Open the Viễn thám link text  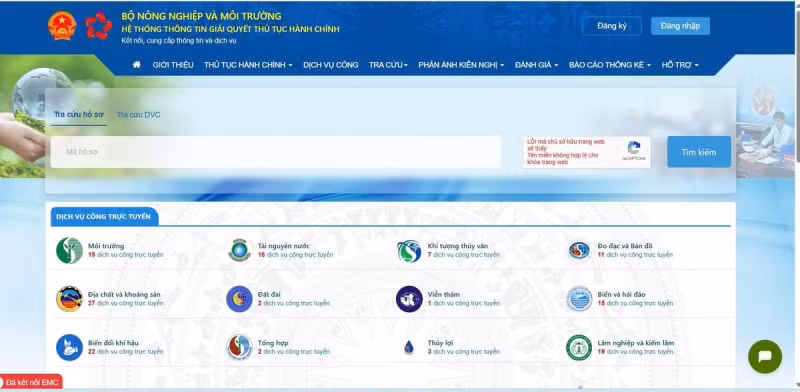click(x=443, y=295)
